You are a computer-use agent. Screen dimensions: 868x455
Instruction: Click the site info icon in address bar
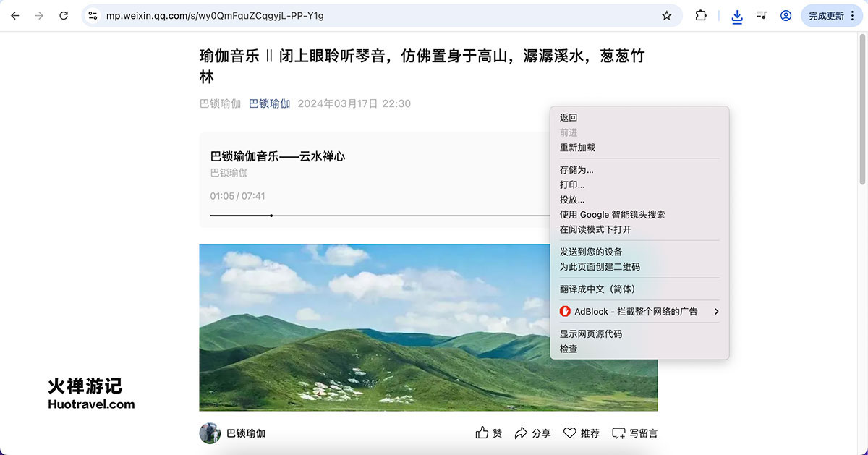tap(93, 14)
